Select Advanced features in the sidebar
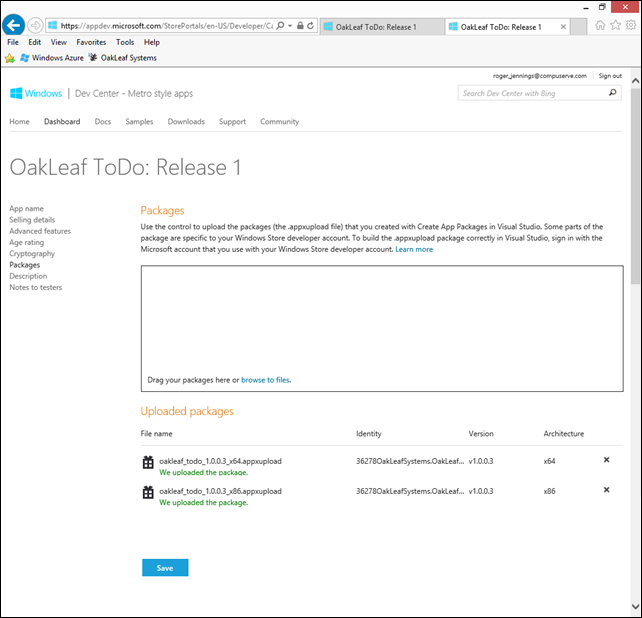The image size is (642, 618). (x=40, y=231)
